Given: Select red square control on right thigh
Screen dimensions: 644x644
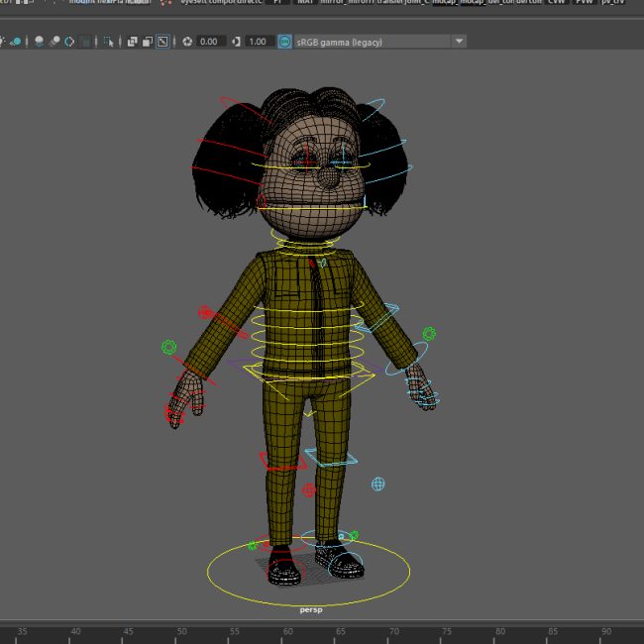Looking at the screenshot, I should coord(283,462).
